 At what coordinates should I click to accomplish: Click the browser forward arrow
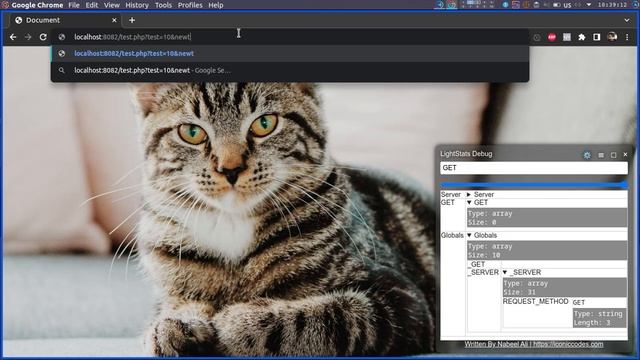pos(28,37)
